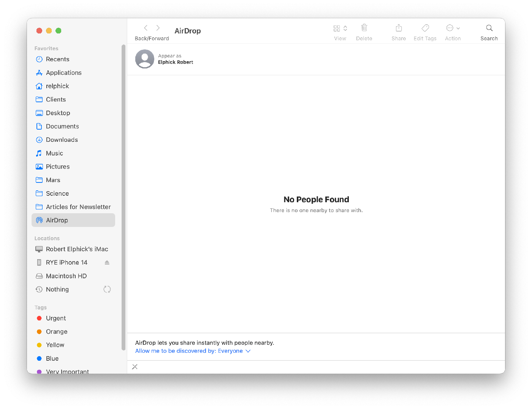Image resolution: width=532 pixels, height=409 pixels.
Task: Open the View options grid icon
Action: (x=337, y=28)
